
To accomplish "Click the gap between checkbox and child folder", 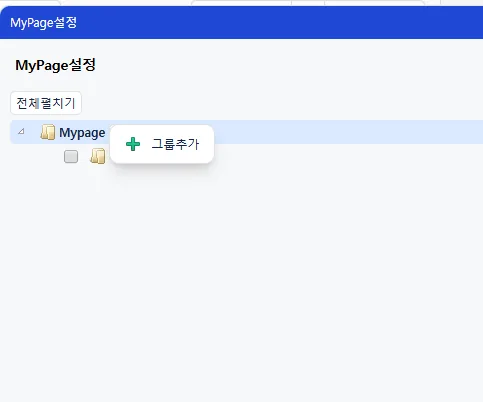I will coord(84,156).
